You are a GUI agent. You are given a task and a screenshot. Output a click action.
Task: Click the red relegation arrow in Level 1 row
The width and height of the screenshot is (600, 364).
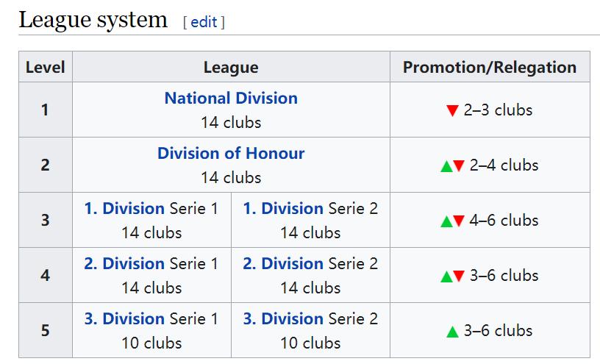(452, 111)
